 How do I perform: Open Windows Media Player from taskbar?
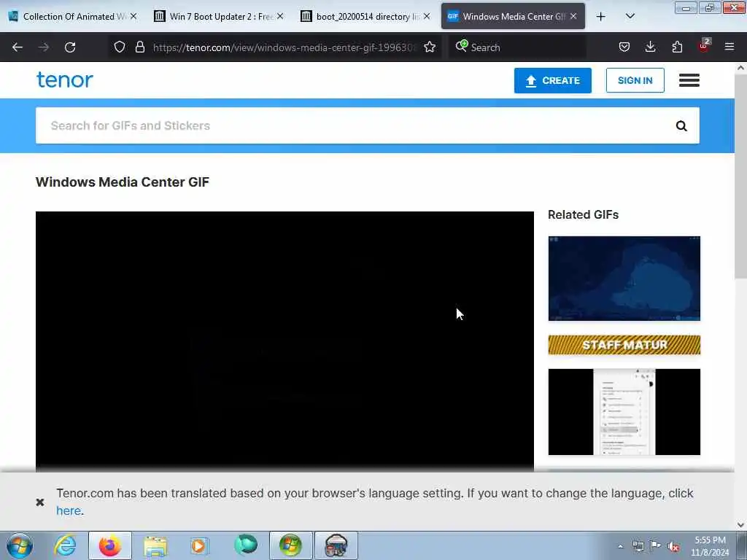(200, 545)
